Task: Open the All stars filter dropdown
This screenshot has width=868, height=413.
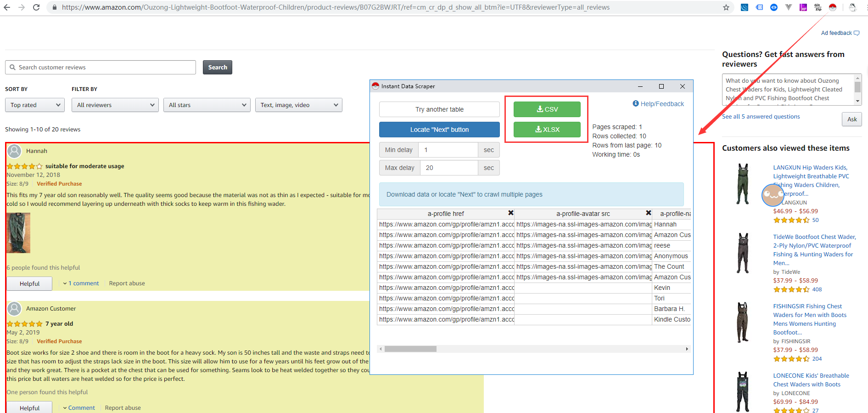Action: point(207,105)
